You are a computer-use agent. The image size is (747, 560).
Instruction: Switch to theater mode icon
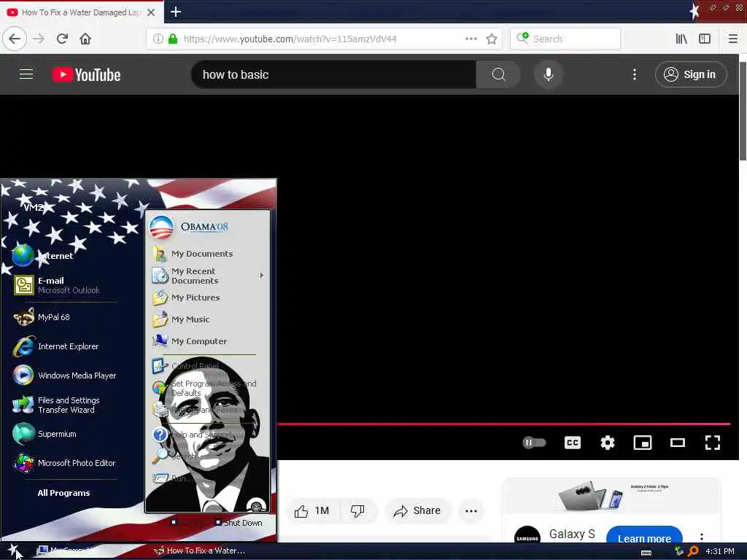(x=678, y=443)
